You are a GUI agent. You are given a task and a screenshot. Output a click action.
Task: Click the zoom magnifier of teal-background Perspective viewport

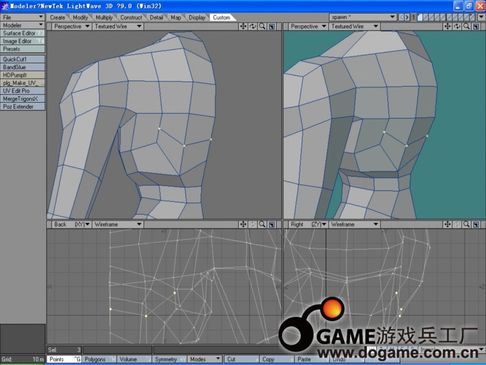[466, 26]
